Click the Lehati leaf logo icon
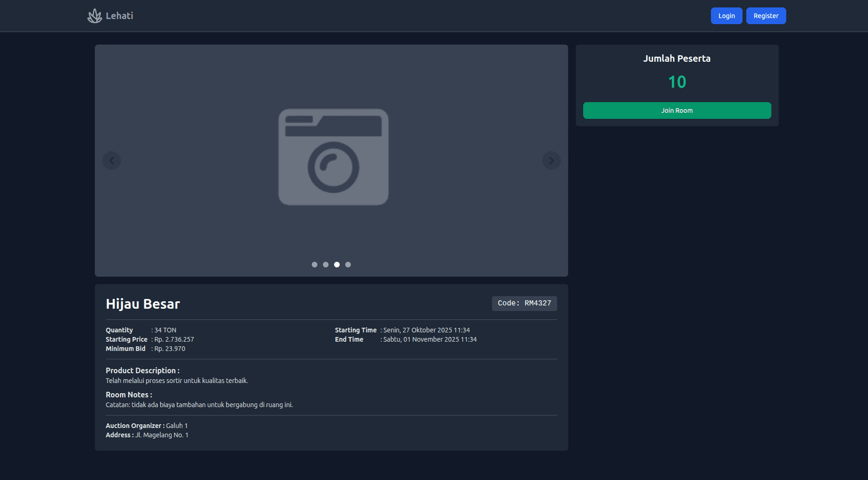 point(95,16)
